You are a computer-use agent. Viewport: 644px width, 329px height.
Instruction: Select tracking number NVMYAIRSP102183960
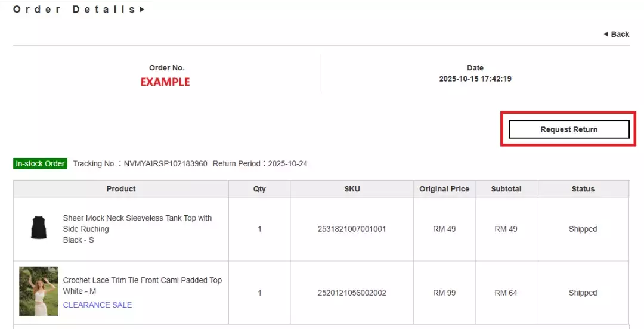pos(165,163)
